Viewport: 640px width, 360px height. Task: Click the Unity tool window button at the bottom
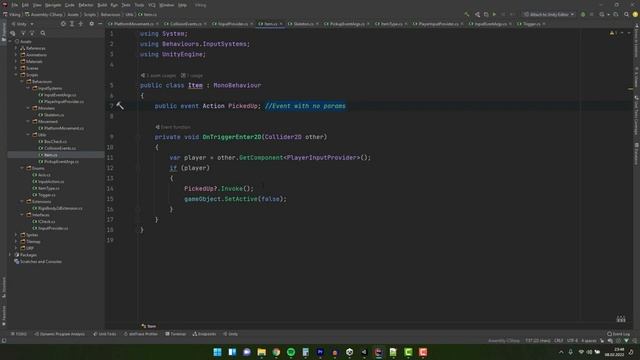231,334
